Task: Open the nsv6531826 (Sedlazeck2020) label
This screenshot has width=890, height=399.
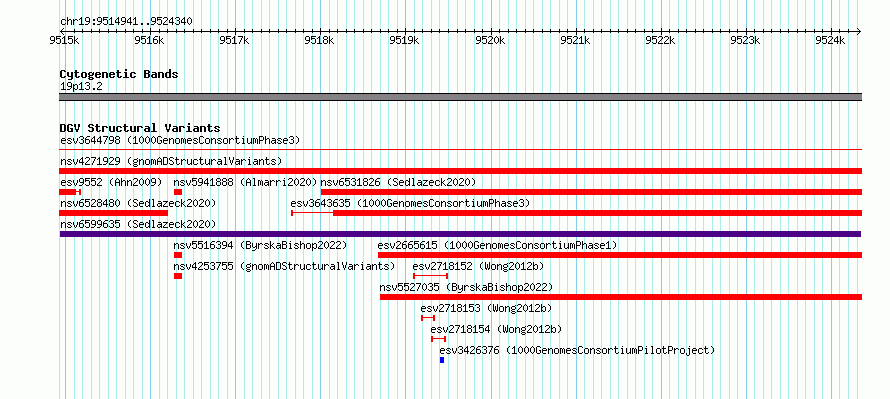Action: (x=398, y=182)
